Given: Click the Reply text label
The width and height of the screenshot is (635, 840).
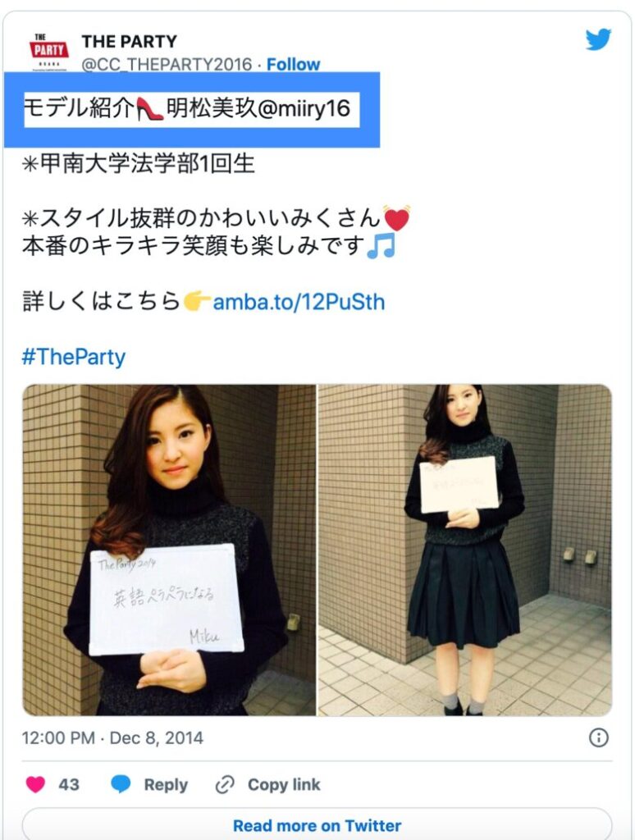Looking at the screenshot, I should [x=166, y=785].
